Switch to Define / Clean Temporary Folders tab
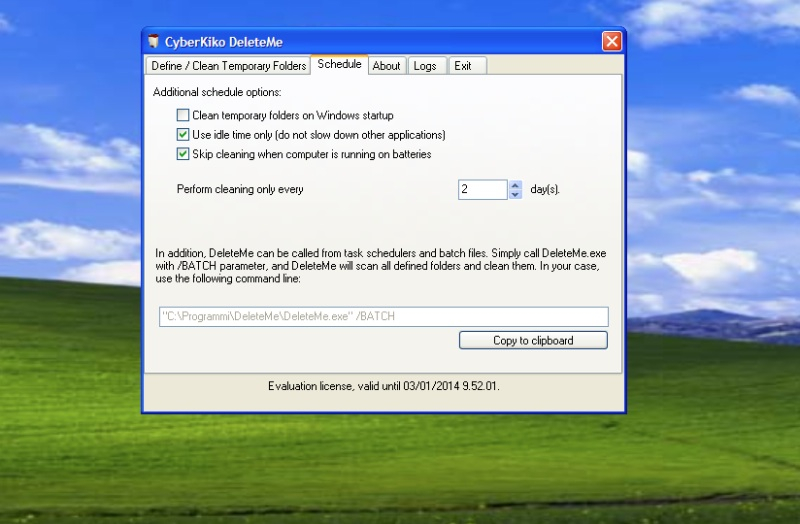 point(228,66)
